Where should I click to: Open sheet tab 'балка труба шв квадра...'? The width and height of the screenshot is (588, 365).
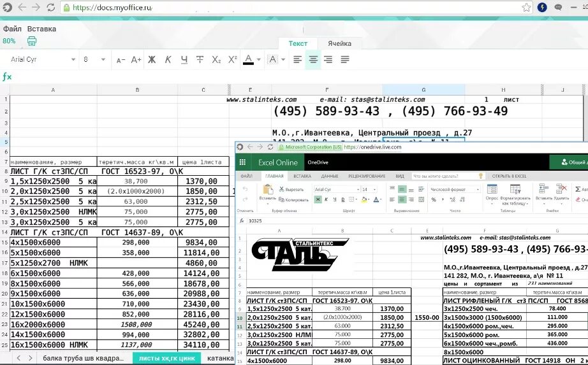coord(84,358)
